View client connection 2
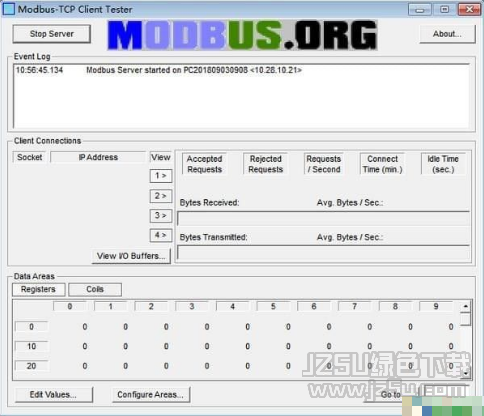The image size is (484, 416). coord(161,196)
